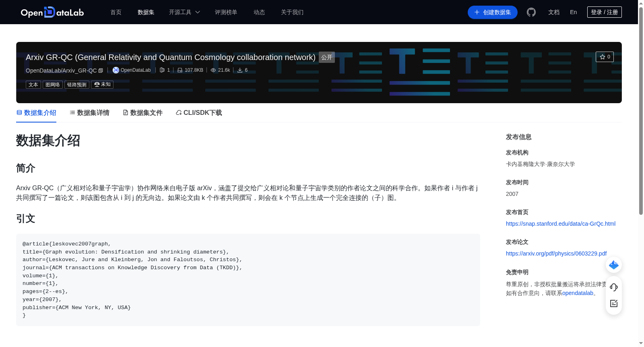Click the dataset title Arxiv GR-QC
Screen dimensions: 644x347
171,57
